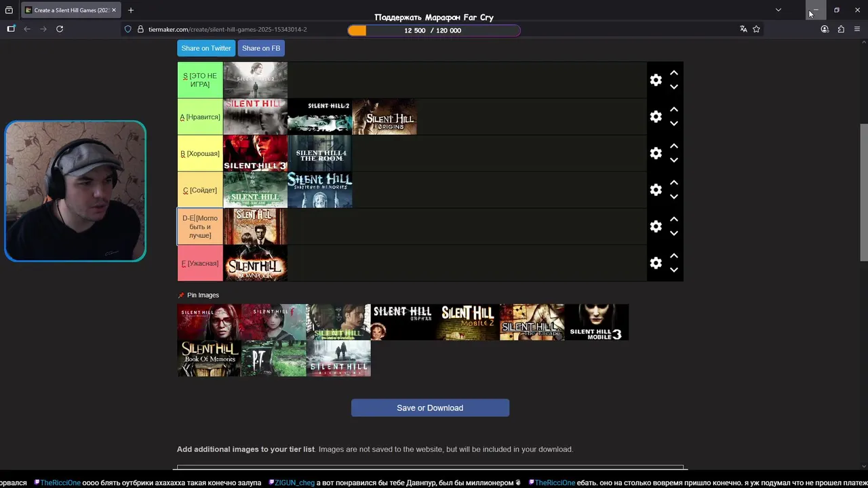Select the P.T. thumbnail in pool
Viewport: 868px width, 488px height.
point(273,359)
